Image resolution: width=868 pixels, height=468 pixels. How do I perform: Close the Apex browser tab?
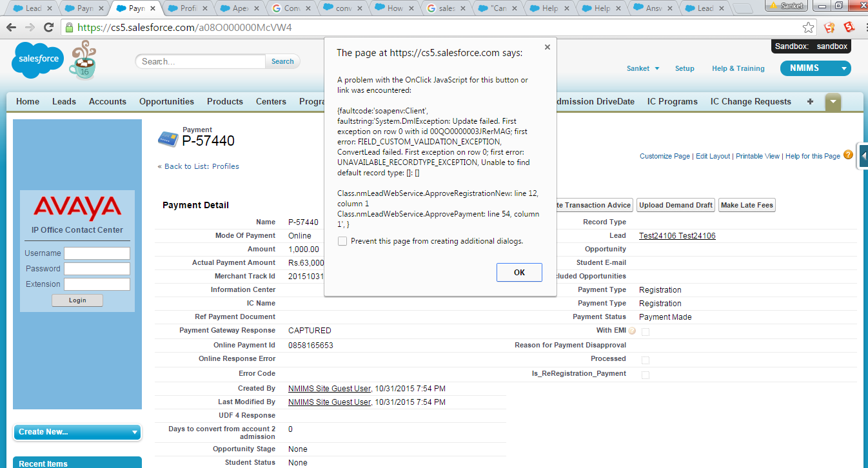click(x=258, y=8)
